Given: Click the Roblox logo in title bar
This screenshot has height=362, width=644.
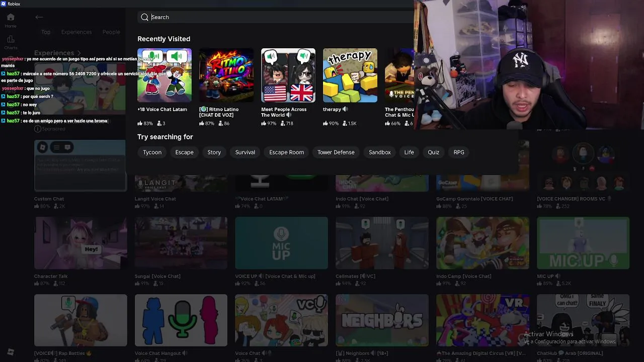Looking at the screenshot, I should (x=4, y=4).
